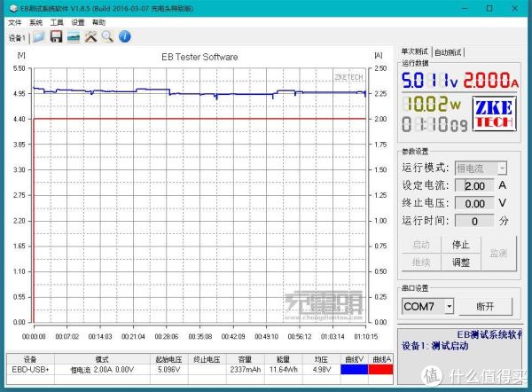Open the blue info about icon
The width and height of the screenshot is (532, 392).
coord(124,36)
